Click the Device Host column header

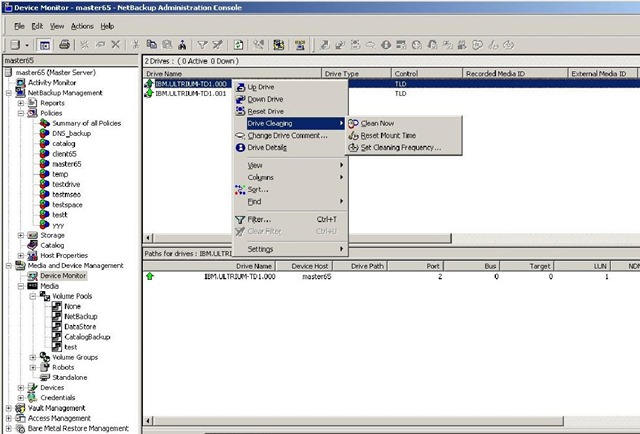(304, 266)
